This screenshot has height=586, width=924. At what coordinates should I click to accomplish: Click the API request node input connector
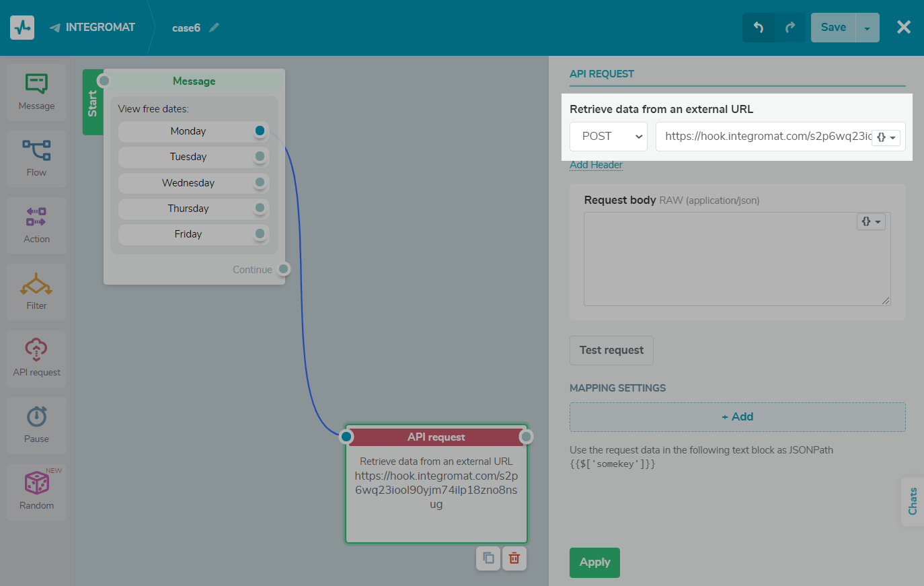(346, 437)
